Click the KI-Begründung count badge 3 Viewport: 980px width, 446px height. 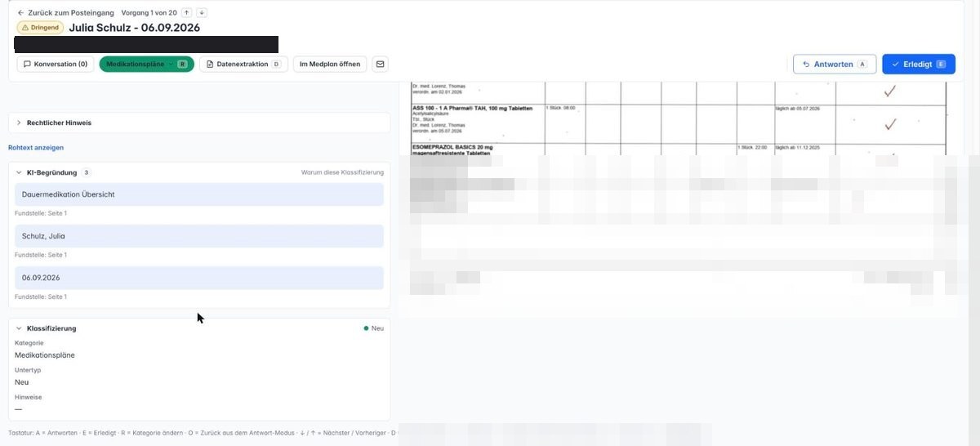click(87, 172)
